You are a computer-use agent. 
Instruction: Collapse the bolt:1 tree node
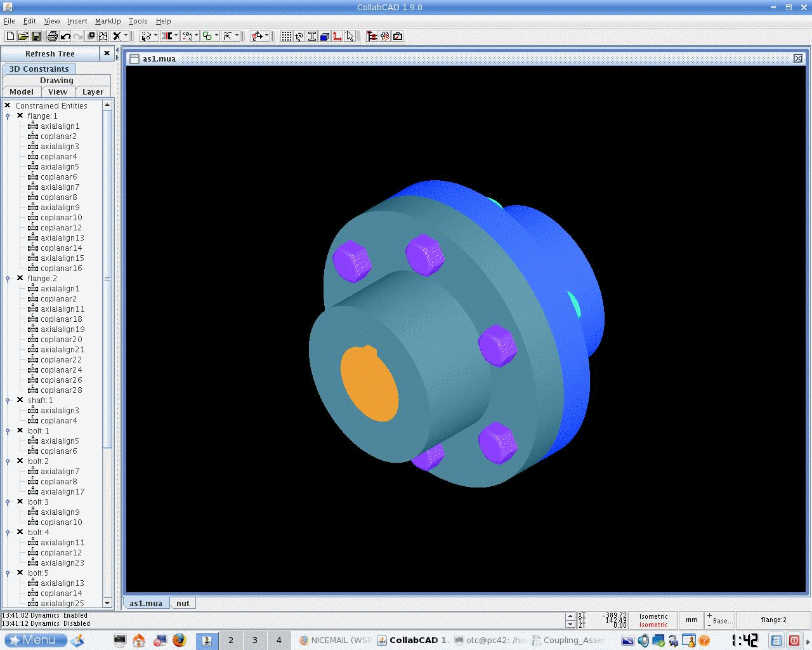8,431
